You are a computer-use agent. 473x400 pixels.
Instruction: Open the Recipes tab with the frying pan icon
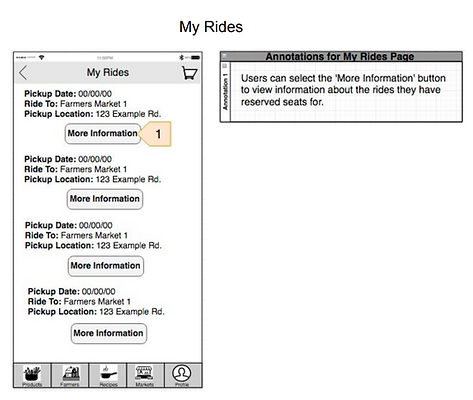tap(108, 376)
